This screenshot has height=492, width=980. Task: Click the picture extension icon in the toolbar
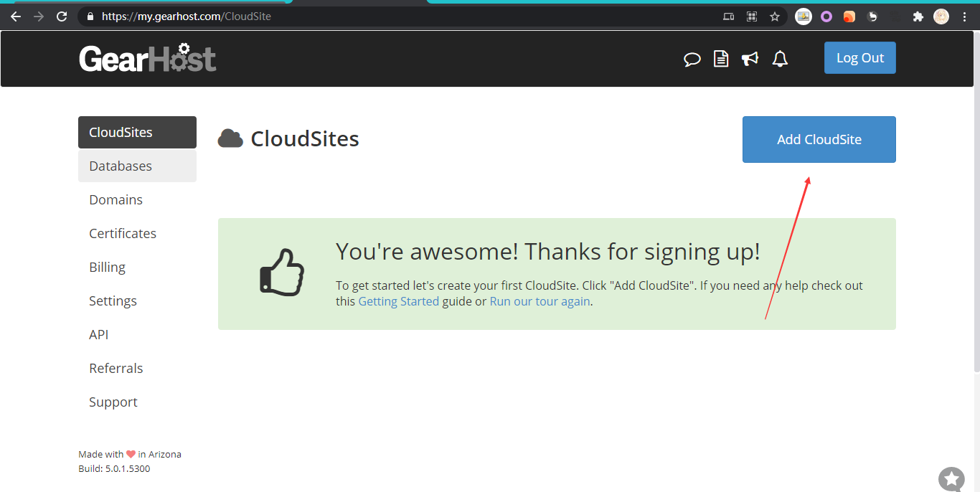pyautogui.click(x=804, y=16)
